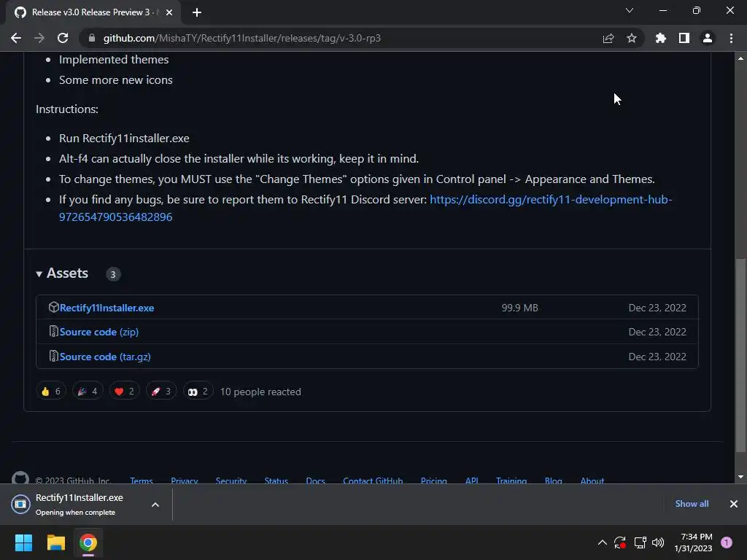React with thumbs up emoji

(x=51, y=392)
